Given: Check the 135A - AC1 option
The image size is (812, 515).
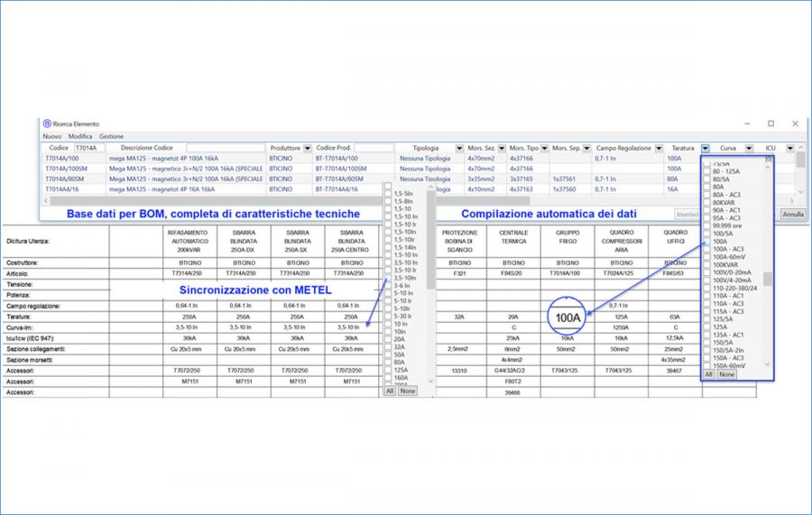Looking at the screenshot, I should point(706,335).
